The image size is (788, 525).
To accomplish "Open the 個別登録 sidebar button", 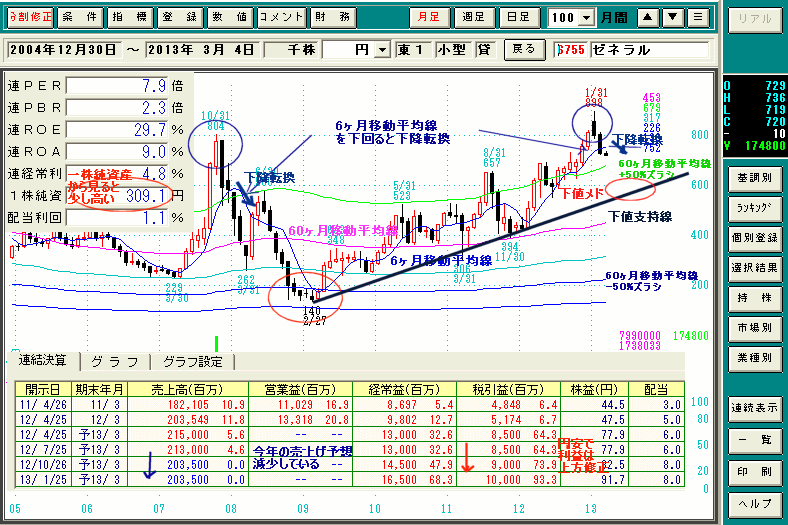I will click(x=755, y=238).
